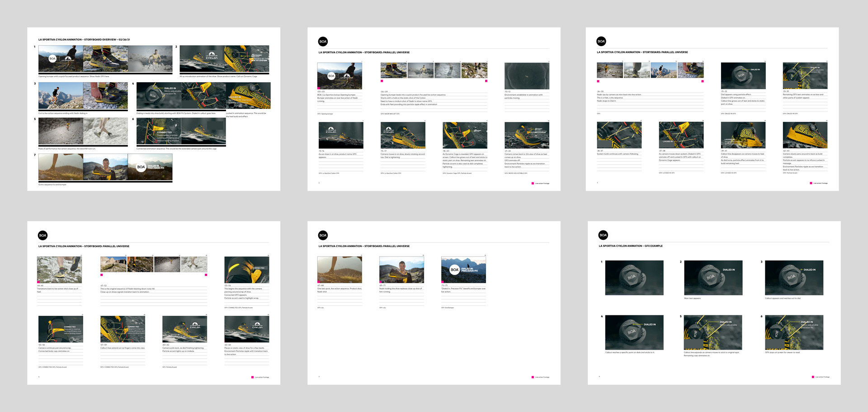Screen dimensions: 868x412
Task: Open overview frame 7 athlete holding shoe image
Action: pos(105,167)
